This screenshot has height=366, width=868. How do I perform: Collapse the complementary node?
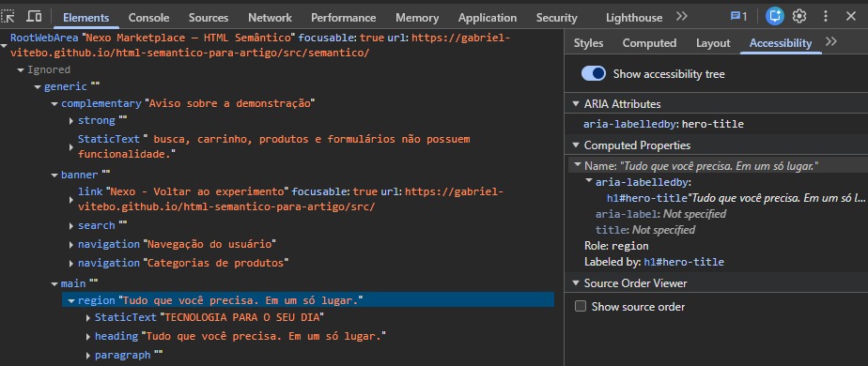(x=54, y=103)
